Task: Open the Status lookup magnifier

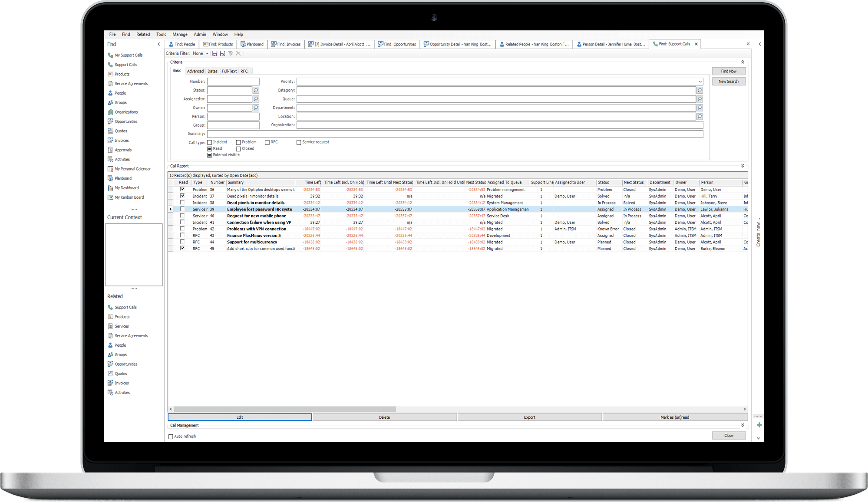Action: 256,90
